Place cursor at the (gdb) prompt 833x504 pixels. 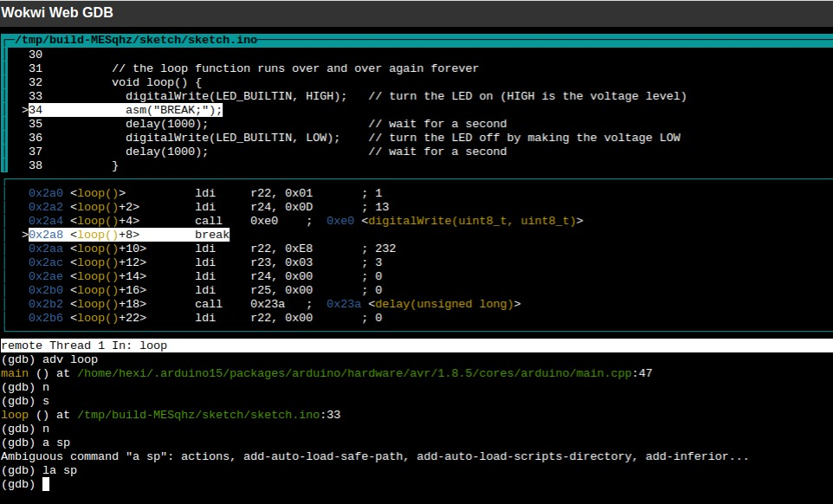point(43,483)
